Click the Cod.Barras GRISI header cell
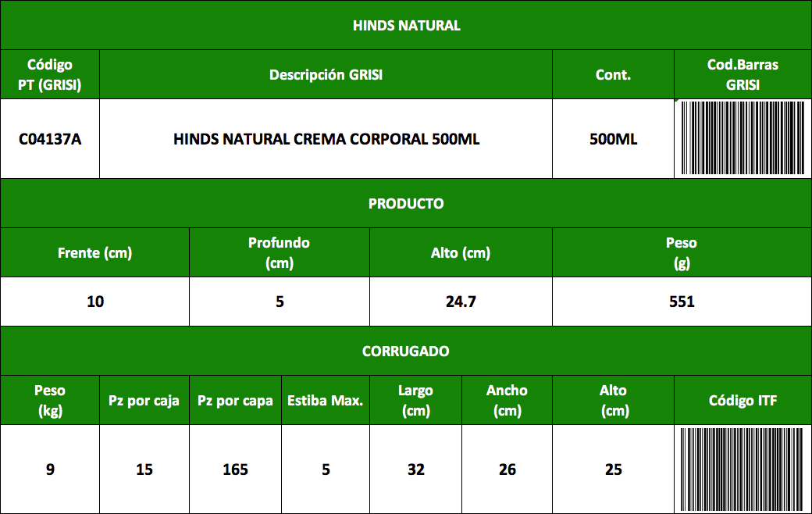This screenshot has width=812, height=514. click(x=743, y=75)
